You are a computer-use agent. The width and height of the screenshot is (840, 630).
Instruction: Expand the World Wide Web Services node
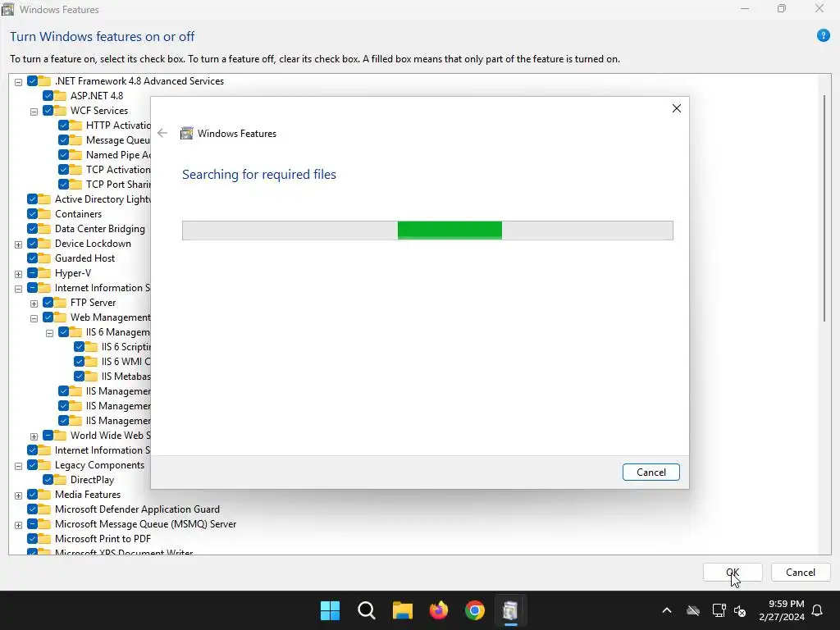(34, 436)
